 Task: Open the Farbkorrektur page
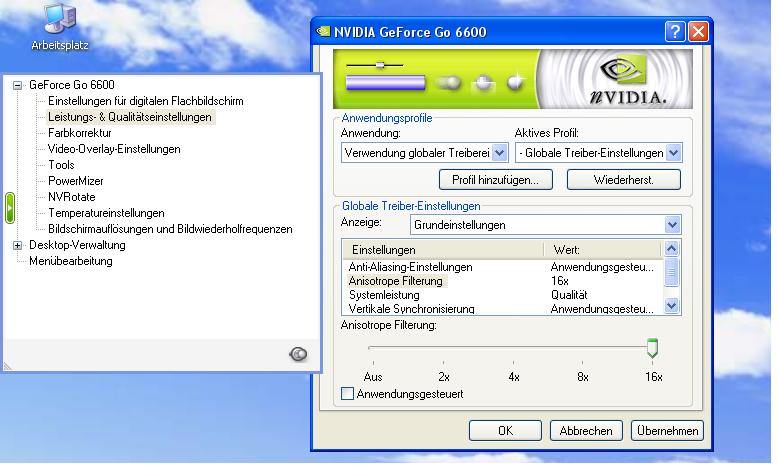click(x=79, y=133)
